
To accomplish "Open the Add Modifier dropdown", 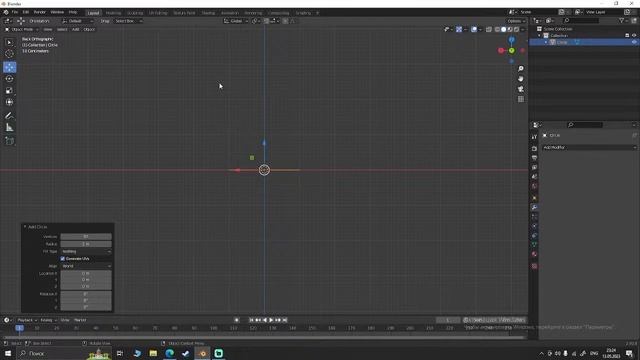I will (589, 147).
